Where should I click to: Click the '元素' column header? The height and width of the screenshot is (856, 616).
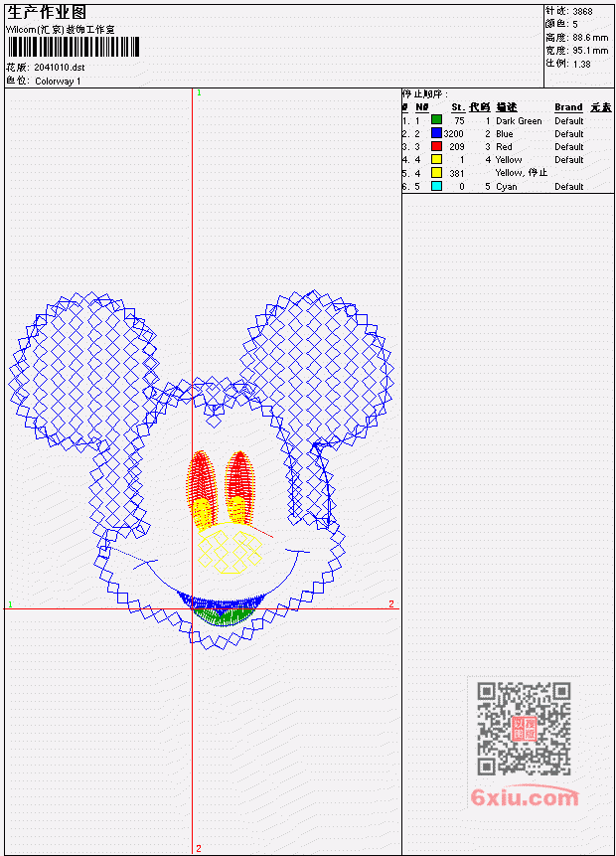[601, 107]
